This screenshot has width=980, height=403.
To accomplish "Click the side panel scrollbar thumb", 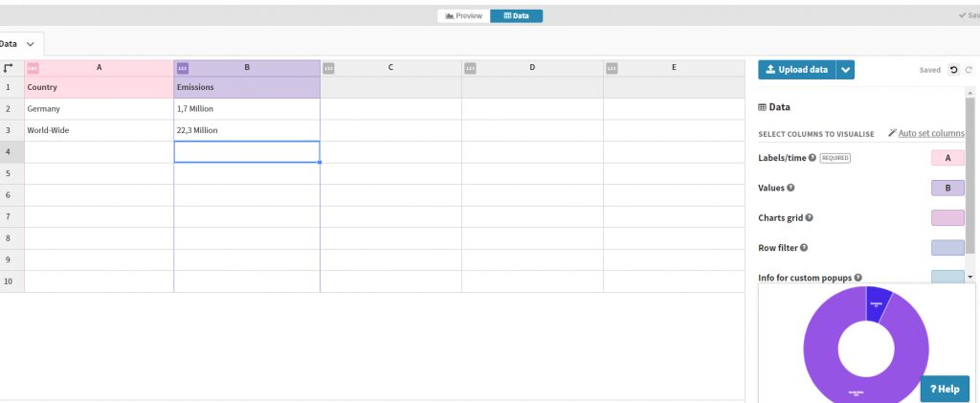I will [x=970, y=175].
